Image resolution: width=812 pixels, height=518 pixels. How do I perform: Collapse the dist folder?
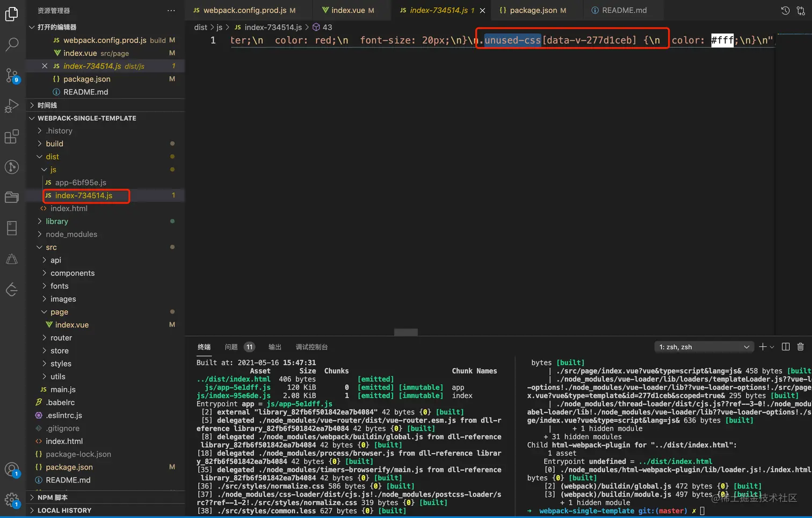pos(106,156)
